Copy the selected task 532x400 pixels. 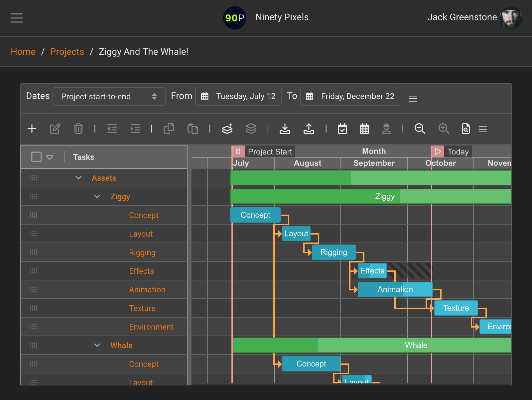point(169,129)
